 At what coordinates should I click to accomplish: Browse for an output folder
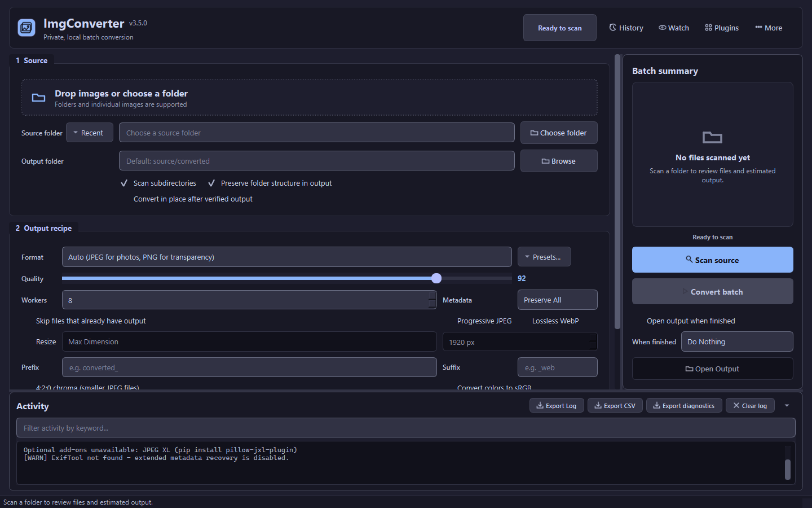(x=559, y=161)
